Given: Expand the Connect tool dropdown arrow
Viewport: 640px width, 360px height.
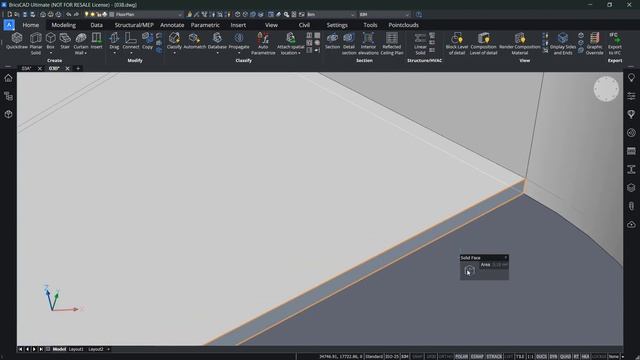Looking at the screenshot, I should tap(131, 53).
